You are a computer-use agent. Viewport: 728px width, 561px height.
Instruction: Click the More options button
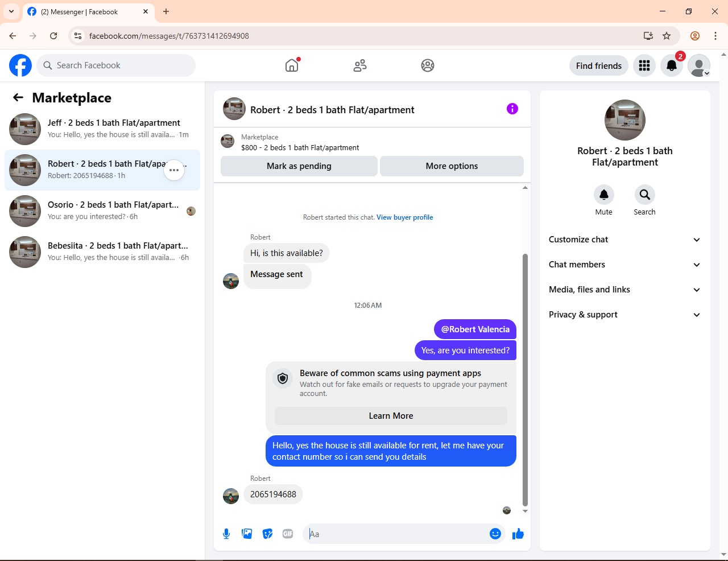click(452, 166)
